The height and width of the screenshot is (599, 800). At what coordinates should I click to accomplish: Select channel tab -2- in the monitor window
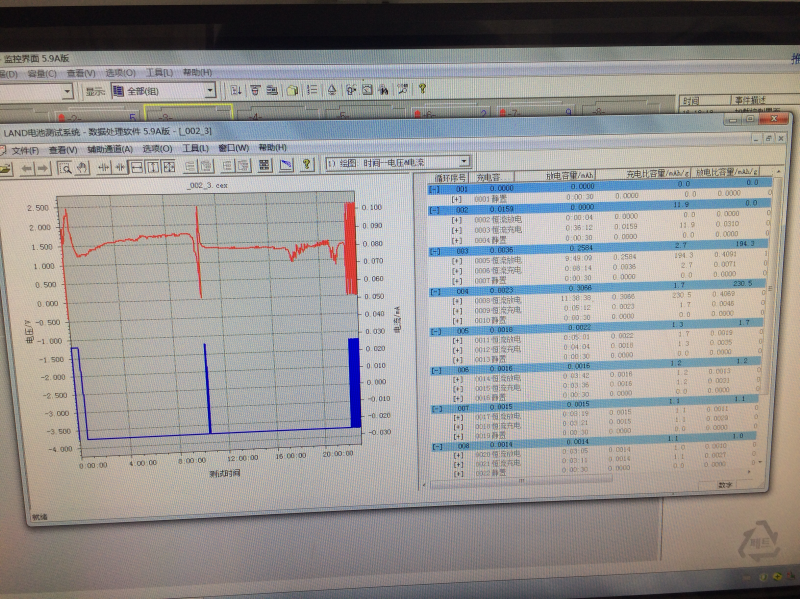(97, 113)
